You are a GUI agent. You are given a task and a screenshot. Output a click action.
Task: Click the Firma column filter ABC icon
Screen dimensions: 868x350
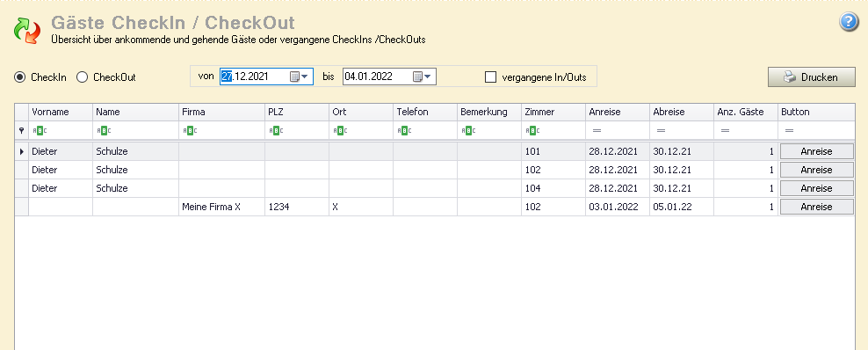pyautogui.click(x=189, y=131)
